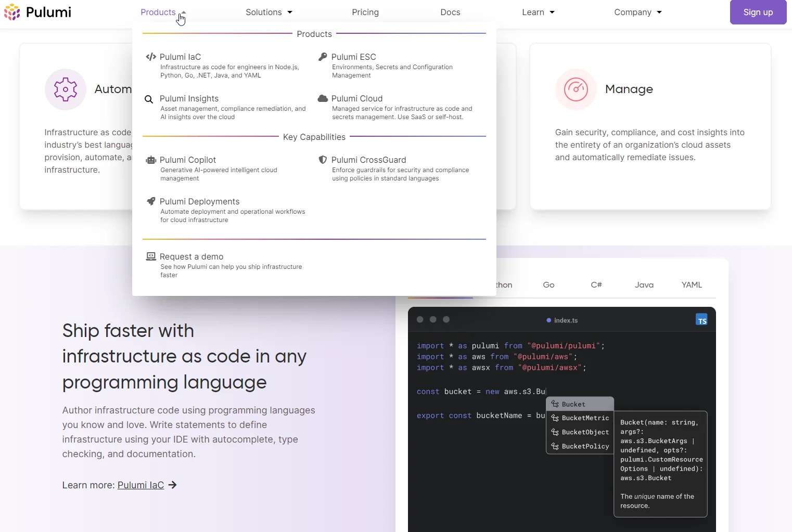
Task: Click the TS TypeScript badge icon
Action: pos(701,320)
